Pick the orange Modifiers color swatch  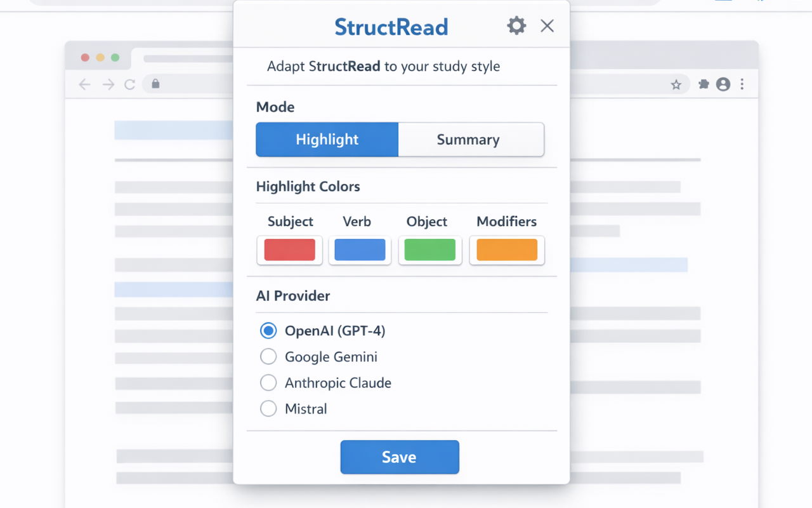[x=507, y=250]
